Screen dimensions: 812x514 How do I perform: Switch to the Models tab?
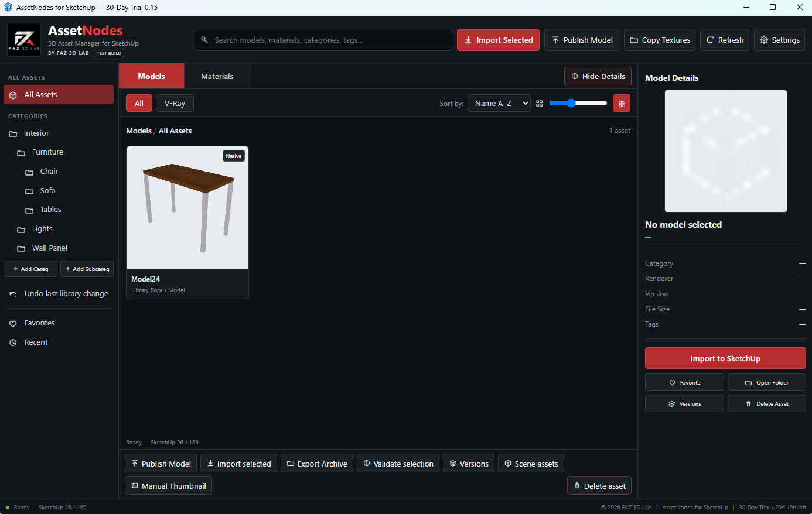pos(151,76)
